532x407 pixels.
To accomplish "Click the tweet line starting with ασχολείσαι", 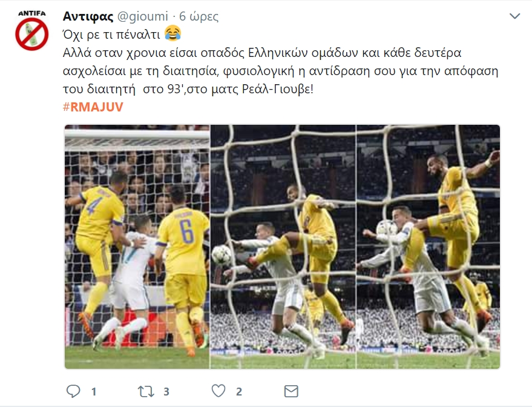I will (280, 71).
